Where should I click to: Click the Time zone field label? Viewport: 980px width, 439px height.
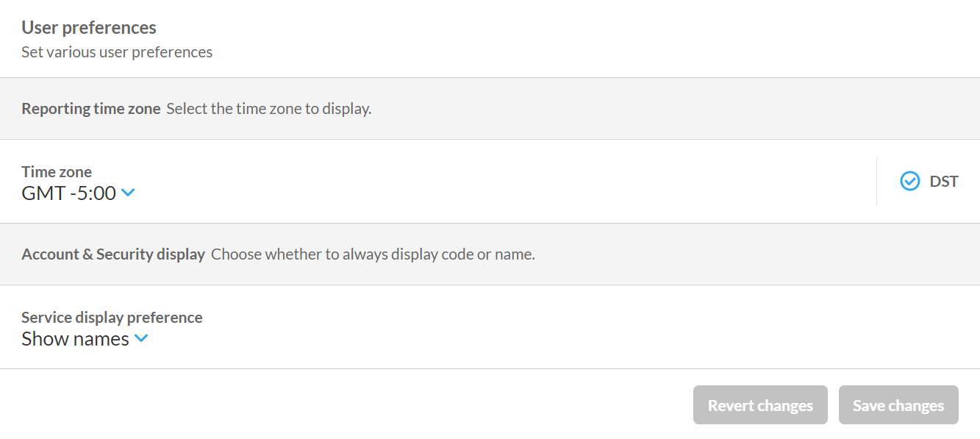[57, 172]
